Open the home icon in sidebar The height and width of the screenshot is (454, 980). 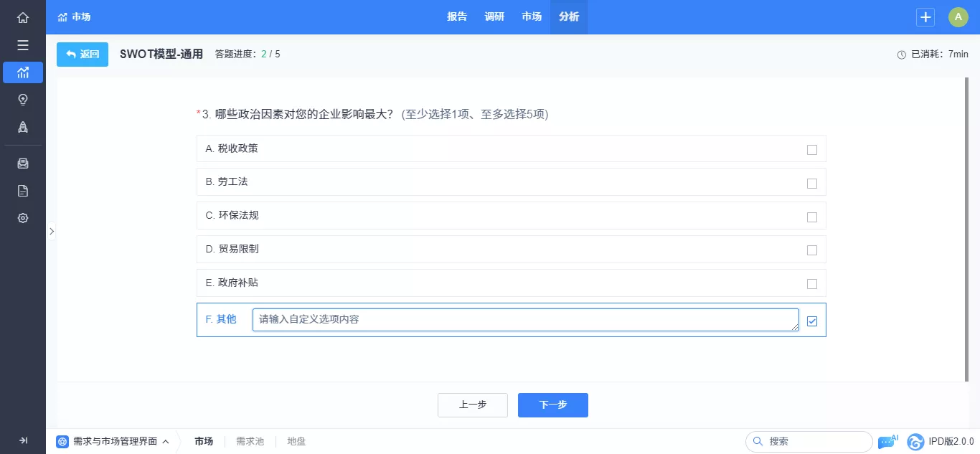pyautogui.click(x=23, y=17)
